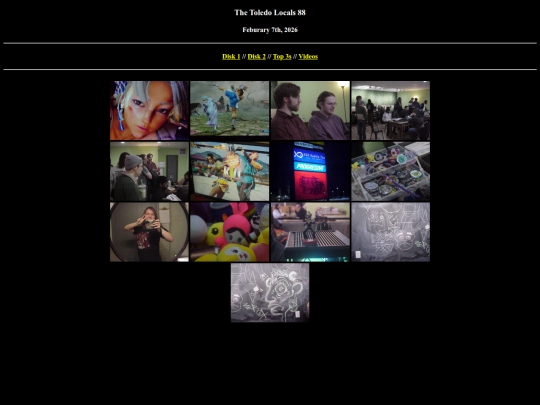Select the "Feburary 7th, 2026" date text
The height and width of the screenshot is (405, 540).
pos(270,30)
